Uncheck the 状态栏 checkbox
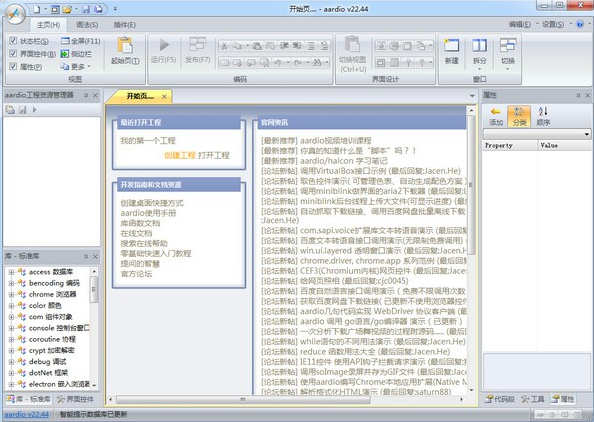Image resolution: width=594 pixels, height=422 pixels. coord(13,41)
